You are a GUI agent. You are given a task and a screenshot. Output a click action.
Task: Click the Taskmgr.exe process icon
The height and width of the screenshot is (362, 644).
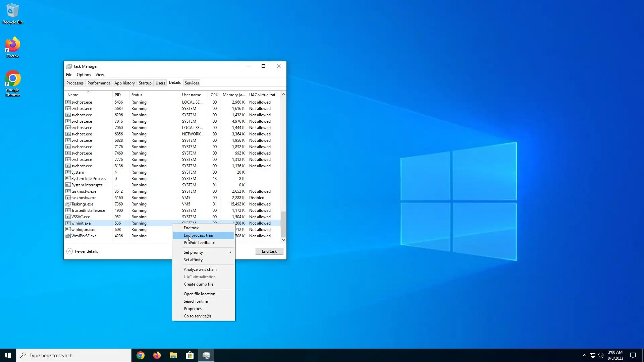(68, 204)
